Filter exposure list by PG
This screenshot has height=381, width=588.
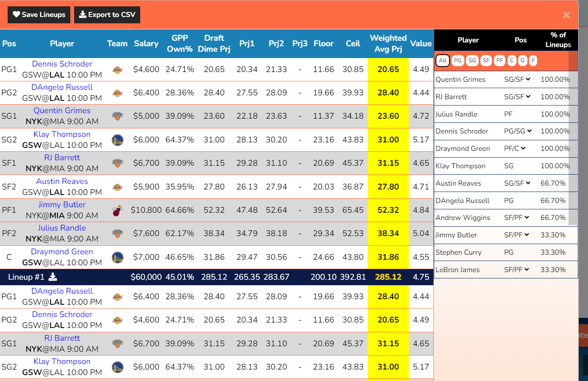click(458, 61)
